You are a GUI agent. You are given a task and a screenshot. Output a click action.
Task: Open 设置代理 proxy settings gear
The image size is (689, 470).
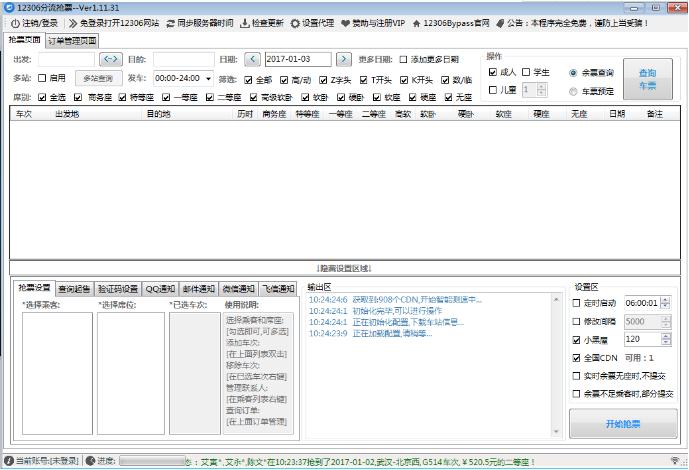tap(295, 22)
